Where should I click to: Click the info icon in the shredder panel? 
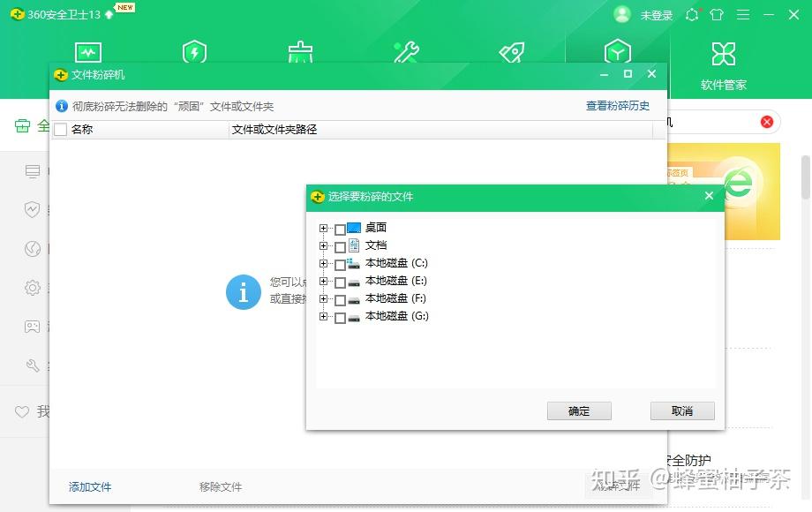click(61, 105)
